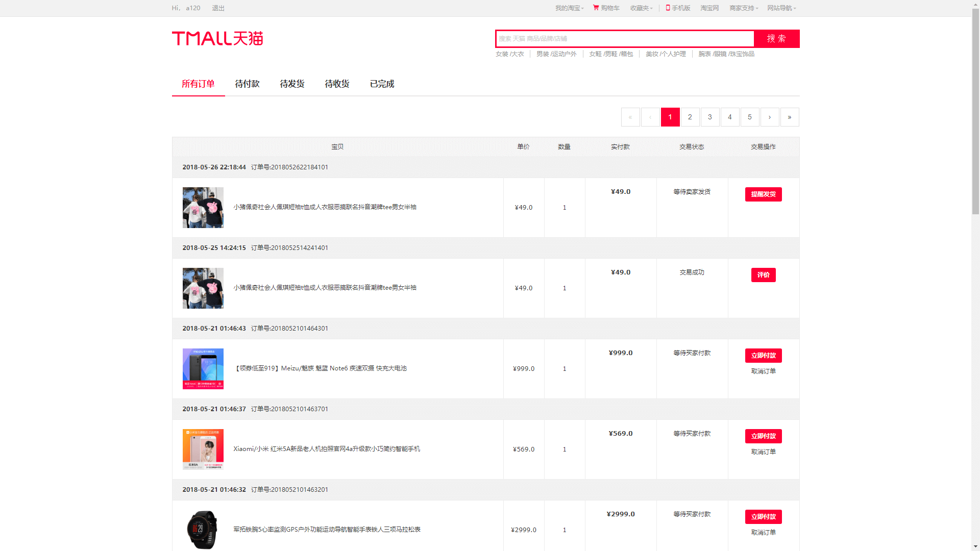The width and height of the screenshot is (980, 551).
Task: Click 立即付款 for ¥2999 watch order
Action: [764, 517]
